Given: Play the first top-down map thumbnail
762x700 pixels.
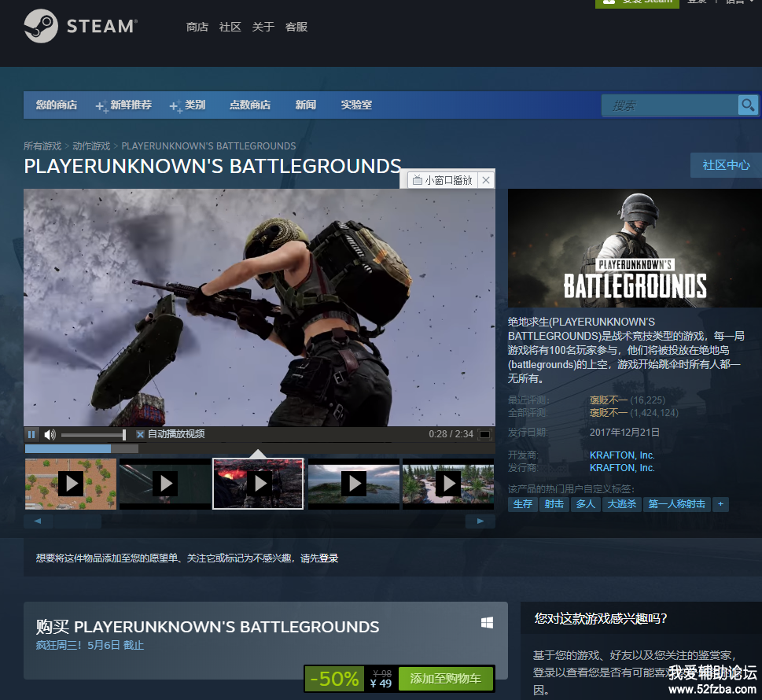Looking at the screenshot, I should [x=71, y=484].
